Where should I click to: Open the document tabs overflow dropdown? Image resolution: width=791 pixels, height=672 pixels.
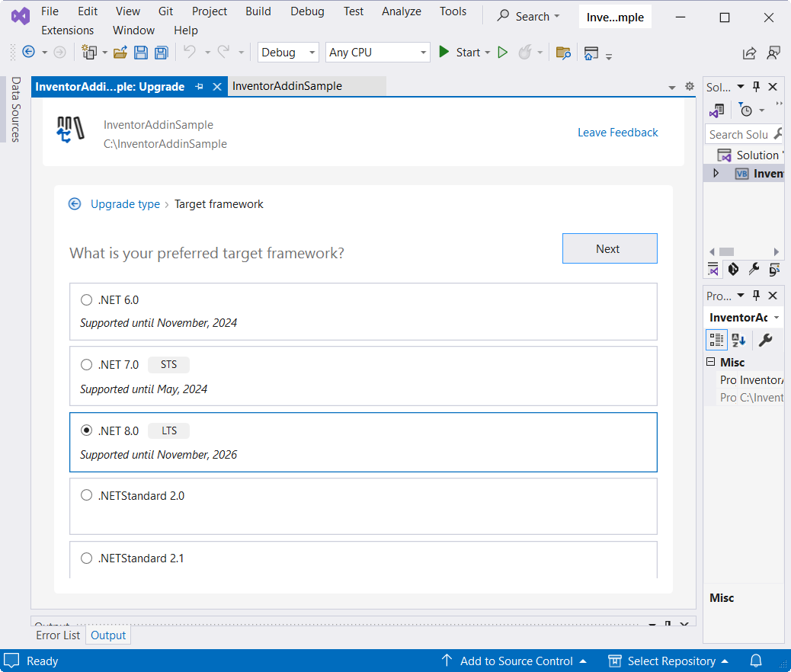pos(672,88)
